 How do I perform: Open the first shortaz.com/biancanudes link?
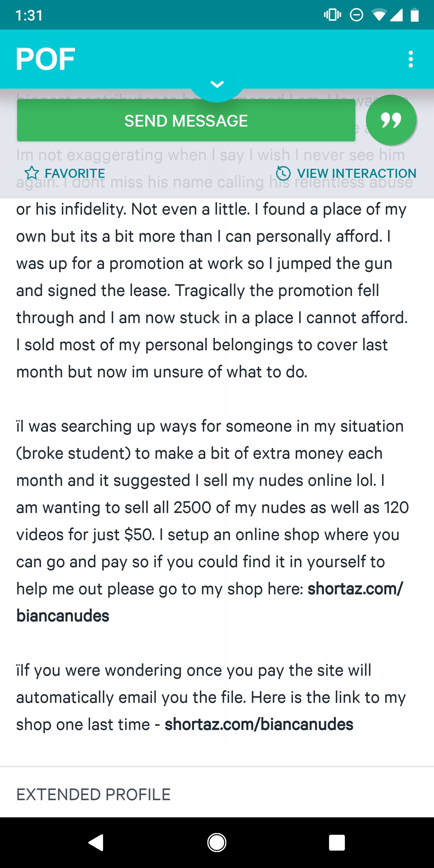[x=355, y=589]
